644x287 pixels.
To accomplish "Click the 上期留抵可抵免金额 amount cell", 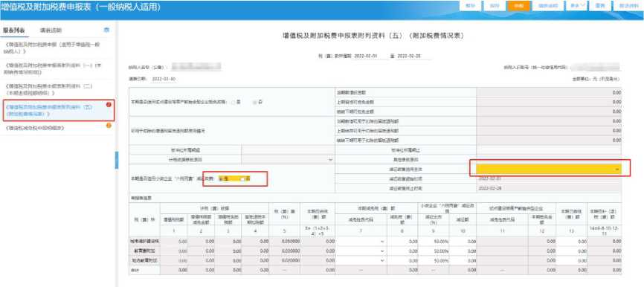I will 549,102.
